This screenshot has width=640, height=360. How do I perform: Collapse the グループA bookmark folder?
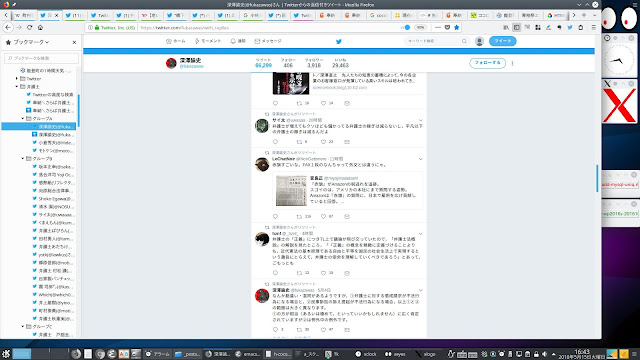(x=23, y=118)
